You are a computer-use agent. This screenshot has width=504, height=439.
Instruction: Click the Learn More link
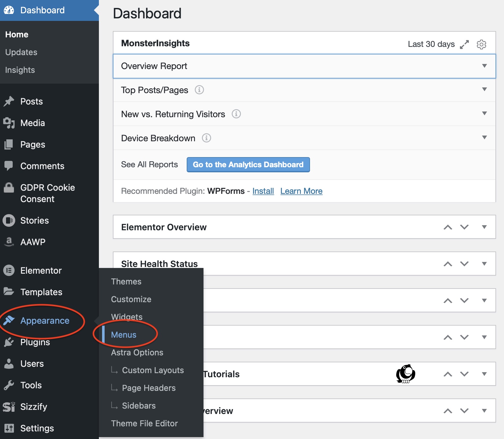pos(301,191)
